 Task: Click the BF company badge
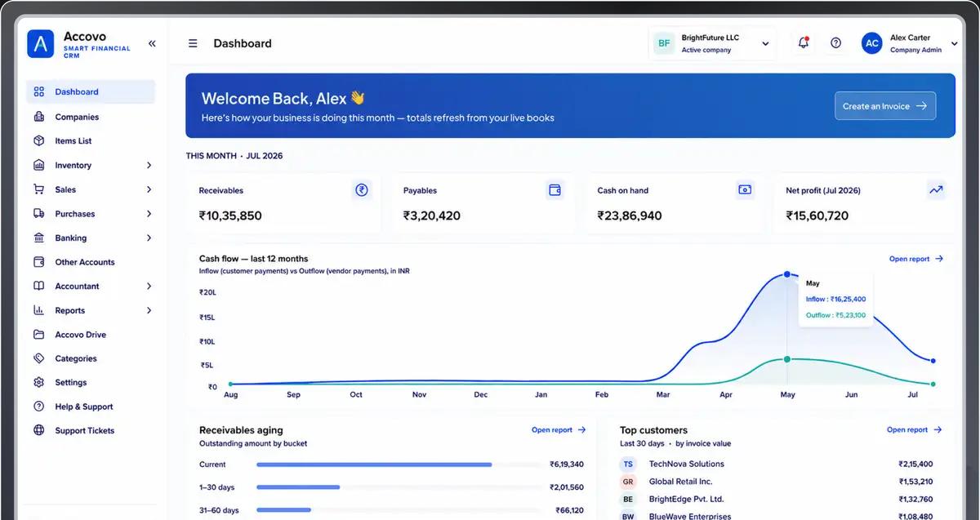[665, 43]
